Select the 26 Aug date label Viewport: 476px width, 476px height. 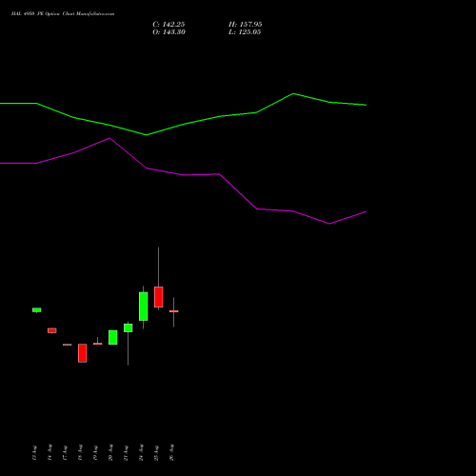pyautogui.click(x=171, y=452)
